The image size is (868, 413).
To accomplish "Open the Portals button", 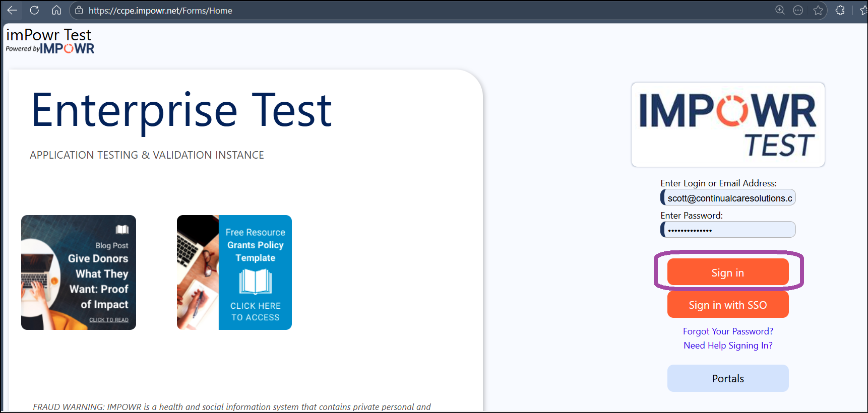I will (728, 378).
